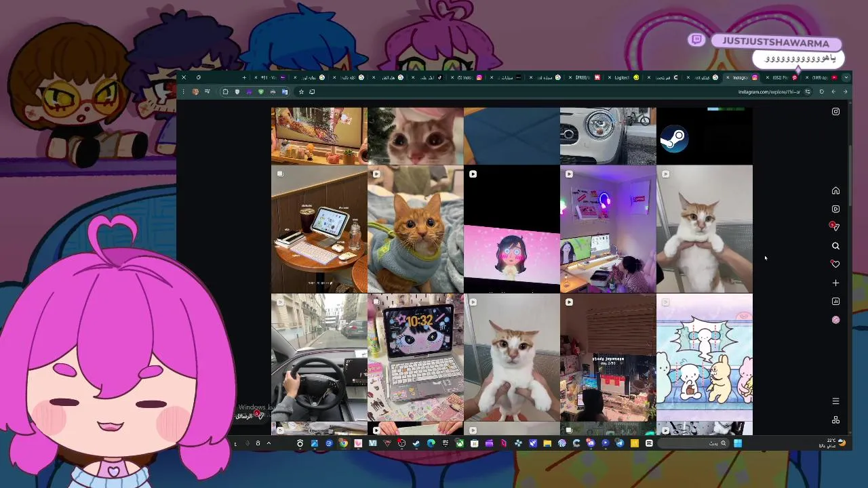The width and height of the screenshot is (868, 488).
Task: Open the study japanese post
Action: click(608, 357)
